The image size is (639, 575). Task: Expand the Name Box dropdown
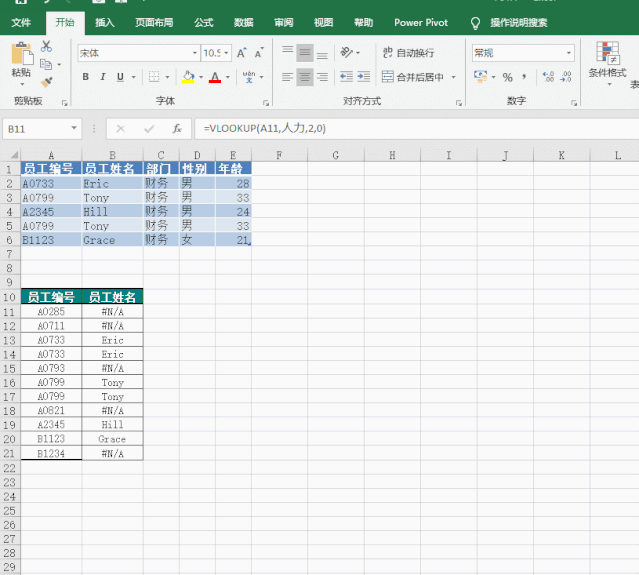pos(74,128)
